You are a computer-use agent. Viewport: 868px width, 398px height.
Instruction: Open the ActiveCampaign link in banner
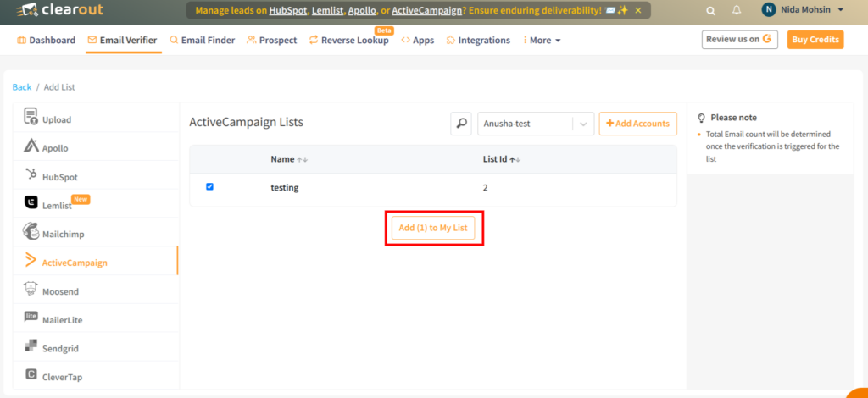tap(427, 10)
